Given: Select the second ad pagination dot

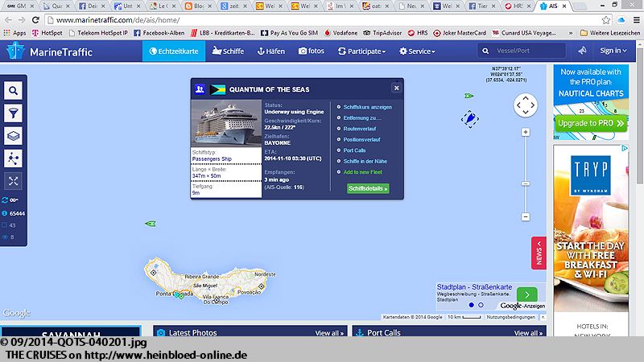Looking at the screenshot, I should (481, 305).
